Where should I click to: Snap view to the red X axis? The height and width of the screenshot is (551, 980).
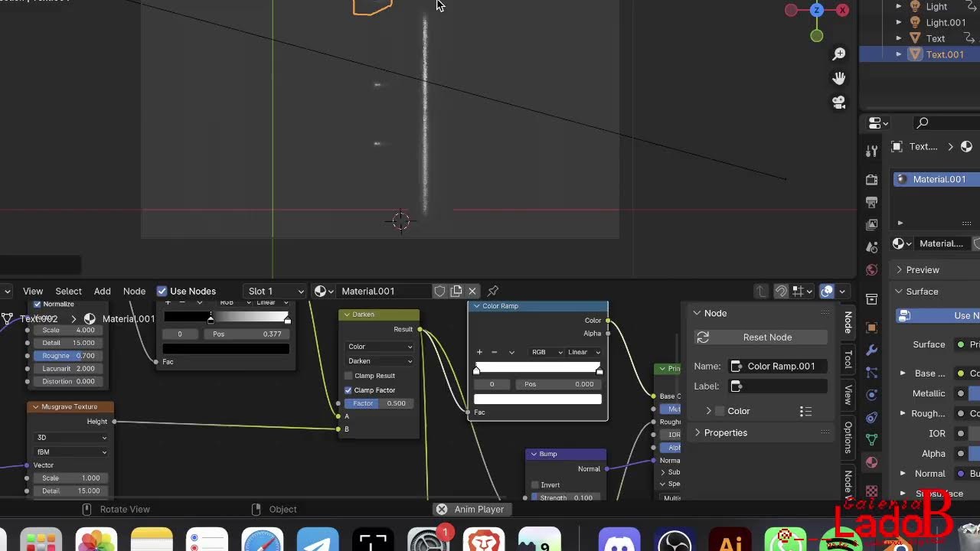click(x=843, y=10)
